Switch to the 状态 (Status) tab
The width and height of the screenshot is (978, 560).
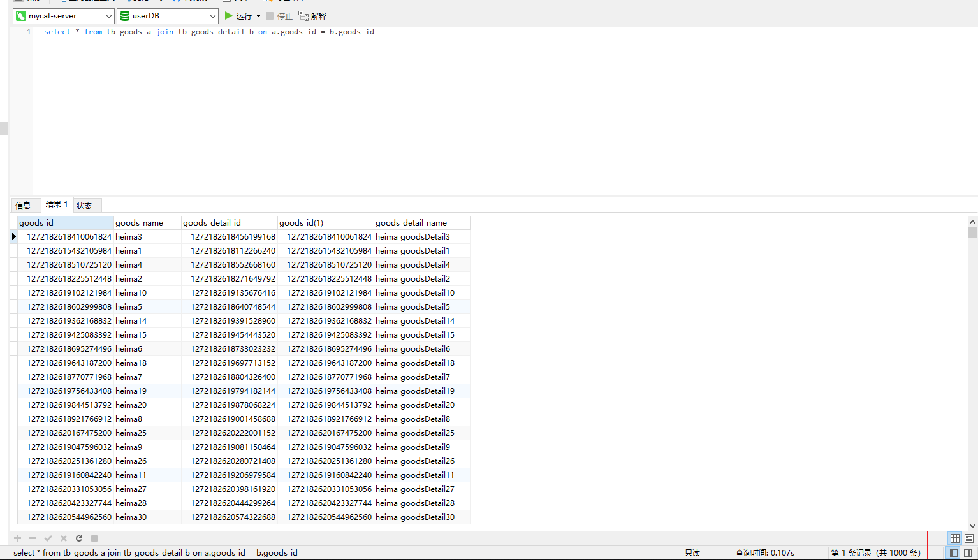pyautogui.click(x=84, y=205)
